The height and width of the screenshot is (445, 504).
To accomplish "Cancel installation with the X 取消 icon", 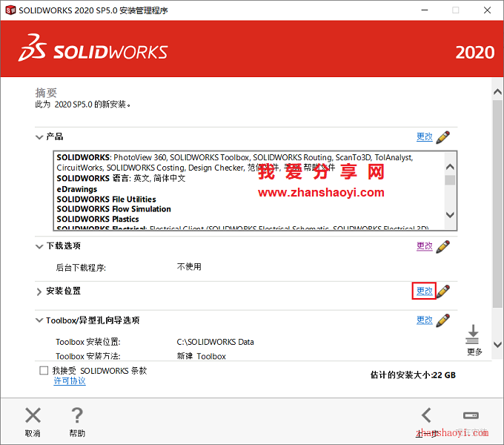I will click(x=33, y=415).
